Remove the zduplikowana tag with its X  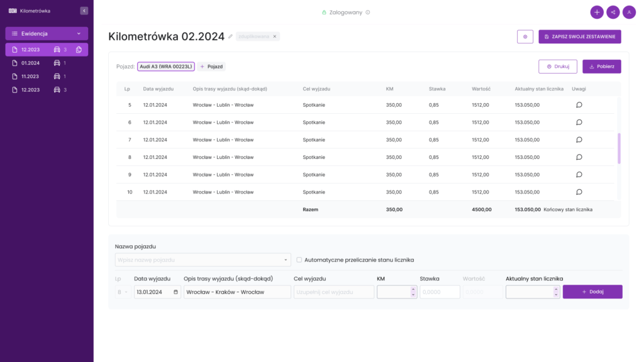click(x=274, y=36)
